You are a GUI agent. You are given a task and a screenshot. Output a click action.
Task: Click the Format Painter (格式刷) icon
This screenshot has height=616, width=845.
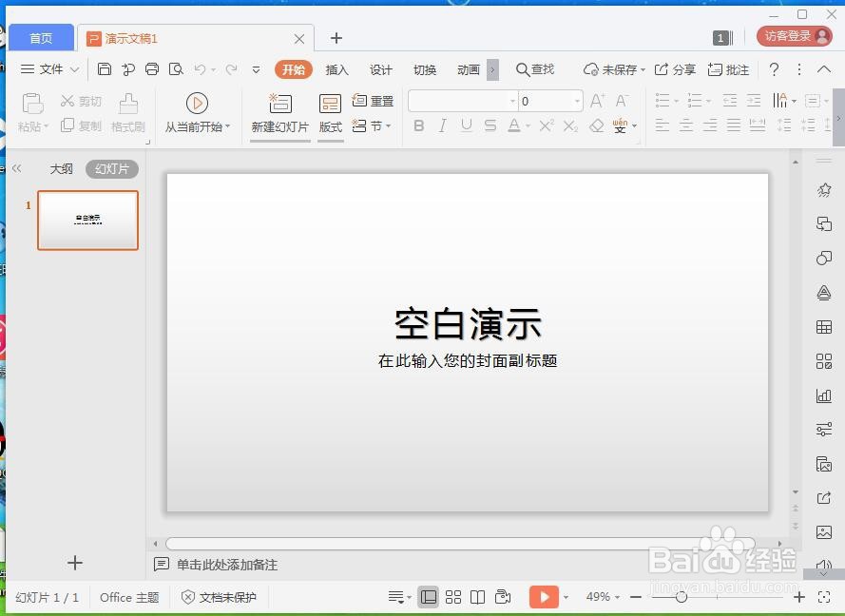point(128,103)
